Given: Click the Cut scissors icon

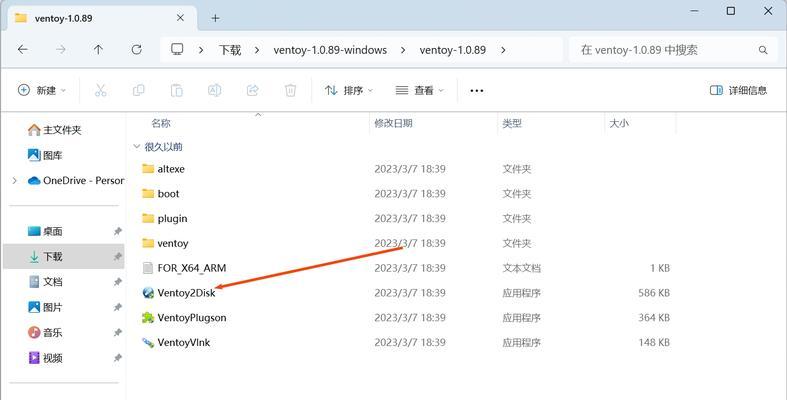Looking at the screenshot, I should tap(100, 90).
